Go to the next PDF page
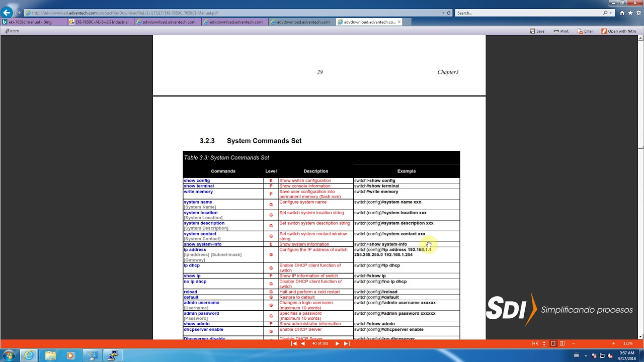 (x=337, y=343)
